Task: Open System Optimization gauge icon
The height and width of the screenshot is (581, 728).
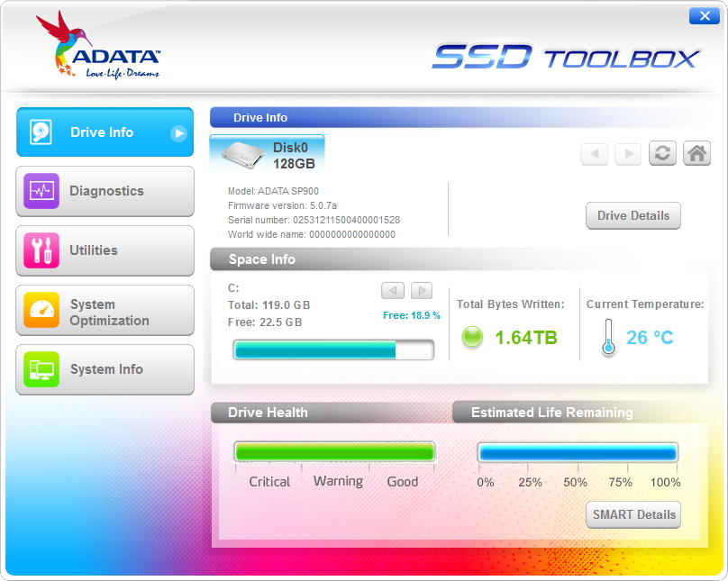Action: [40, 310]
